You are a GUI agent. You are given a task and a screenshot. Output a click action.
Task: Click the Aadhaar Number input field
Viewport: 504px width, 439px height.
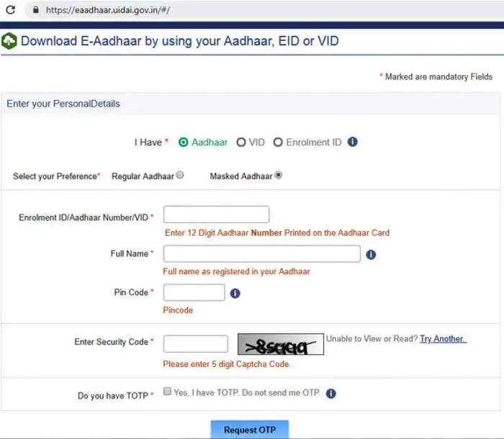click(216, 214)
